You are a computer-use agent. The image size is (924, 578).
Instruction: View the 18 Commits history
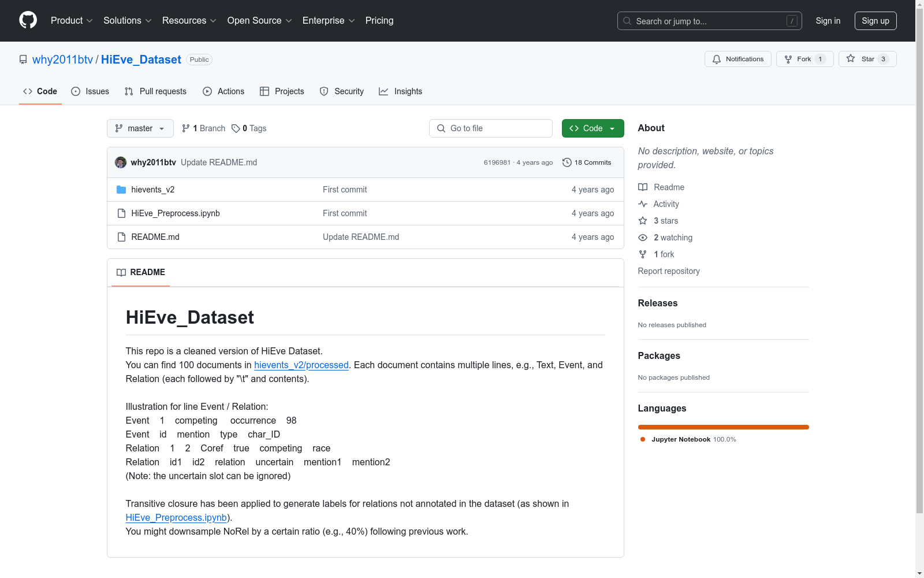[x=587, y=162]
